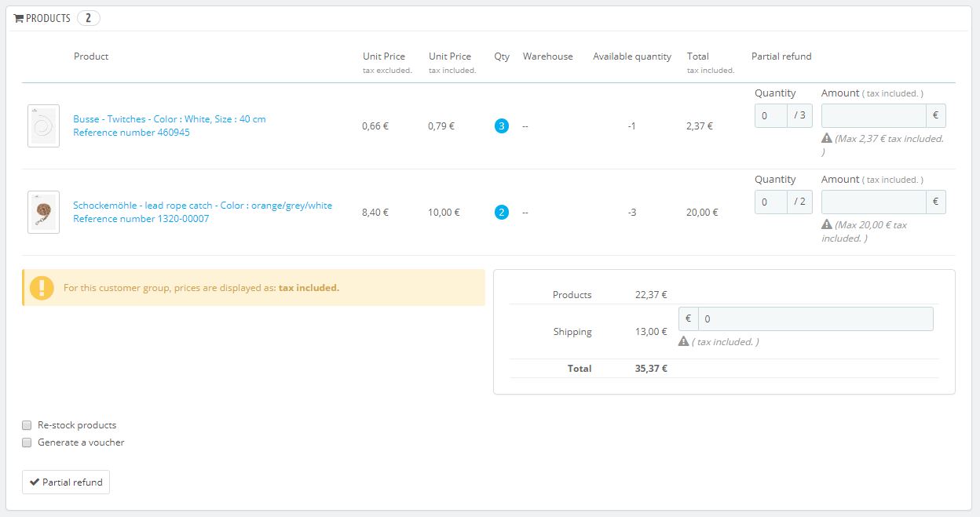Click the PRODUCTS panel heading
The width and height of the screenshot is (980, 517).
click(x=48, y=18)
